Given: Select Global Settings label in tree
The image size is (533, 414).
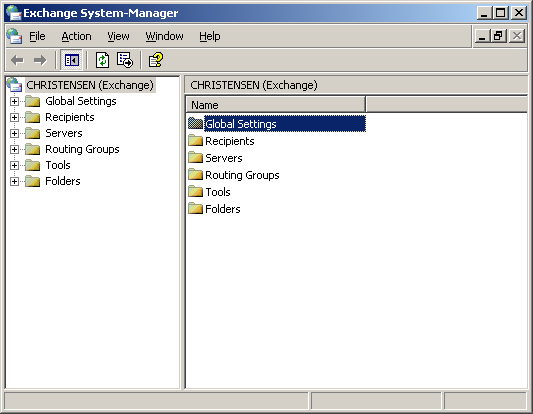Looking at the screenshot, I should [81, 101].
